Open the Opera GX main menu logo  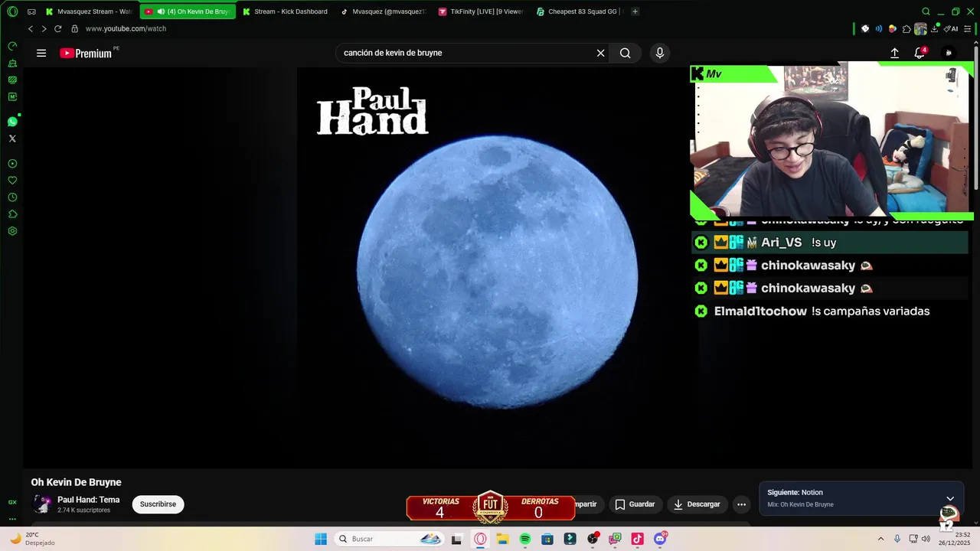point(12,11)
